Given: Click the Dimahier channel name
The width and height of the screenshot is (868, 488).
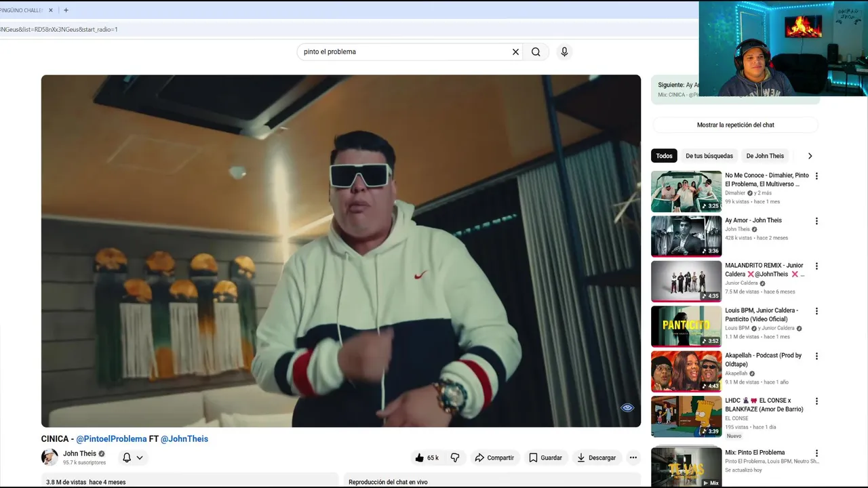Looking at the screenshot, I should (735, 193).
